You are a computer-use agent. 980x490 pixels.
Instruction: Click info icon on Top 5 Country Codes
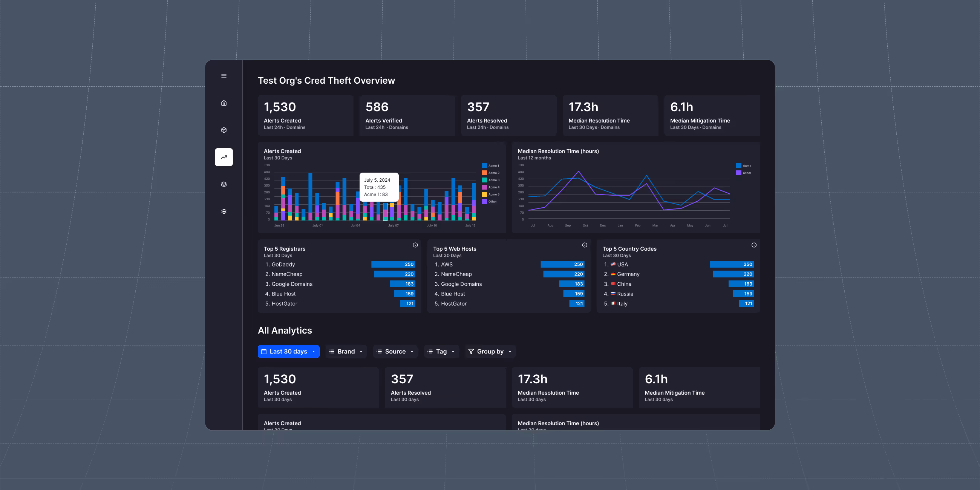(x=753, y=245)
